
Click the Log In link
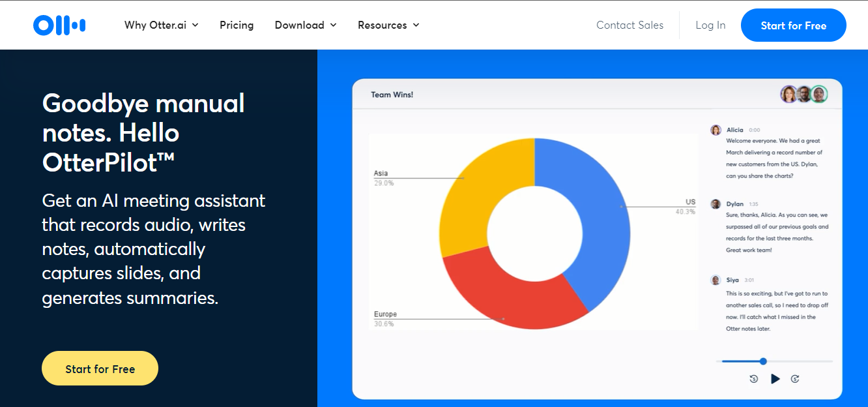[x=710, y=25]
